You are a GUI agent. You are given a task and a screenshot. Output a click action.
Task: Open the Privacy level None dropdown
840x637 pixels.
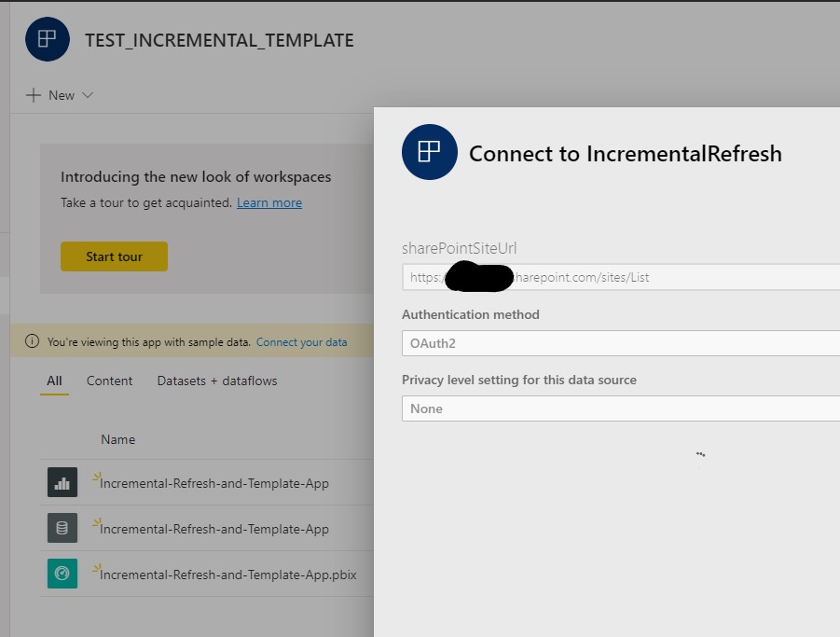(x=621, y=409)
